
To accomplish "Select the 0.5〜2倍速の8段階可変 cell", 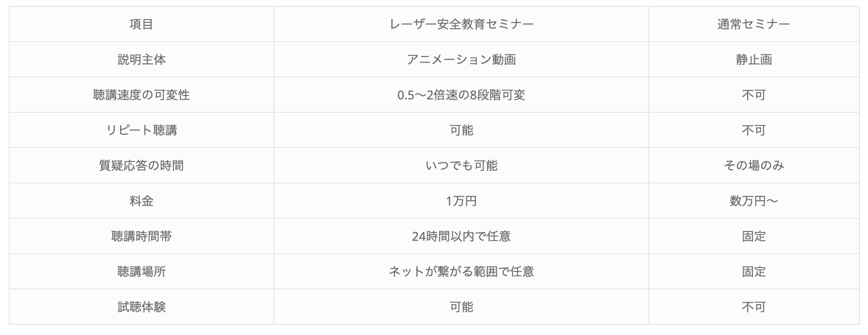I will [461, 95].
